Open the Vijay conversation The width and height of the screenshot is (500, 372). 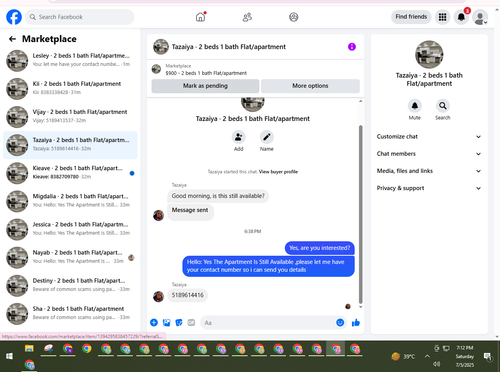pos(70,117)
